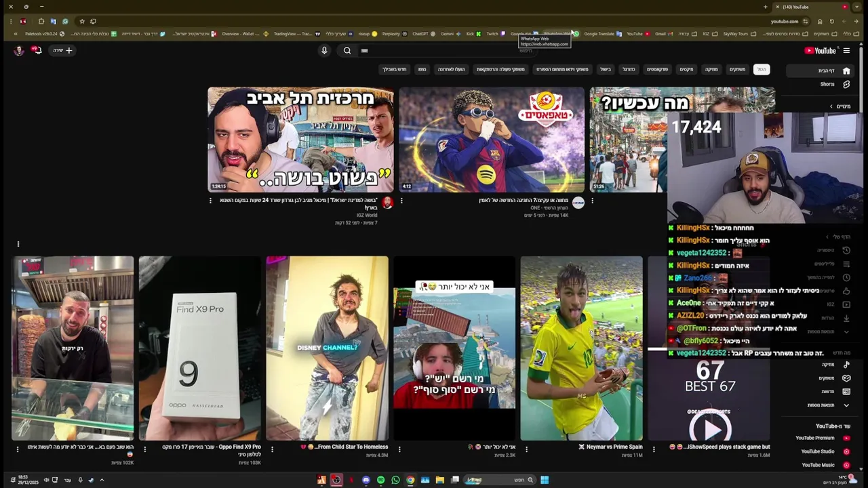Select the 'כדורגל' filter chip
The image size is (868, 488).
tap(629, 69)
